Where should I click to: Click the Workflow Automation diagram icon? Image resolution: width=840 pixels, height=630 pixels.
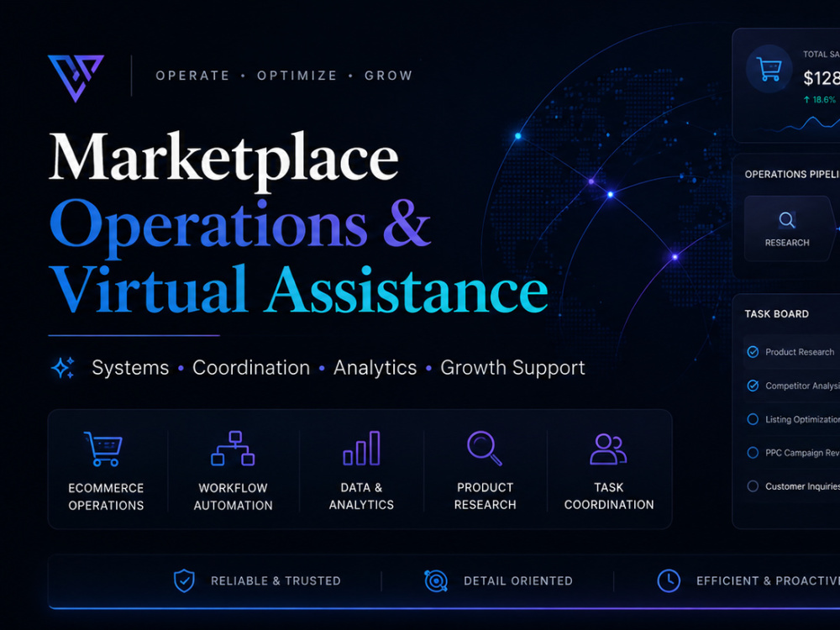coord(233,449)
